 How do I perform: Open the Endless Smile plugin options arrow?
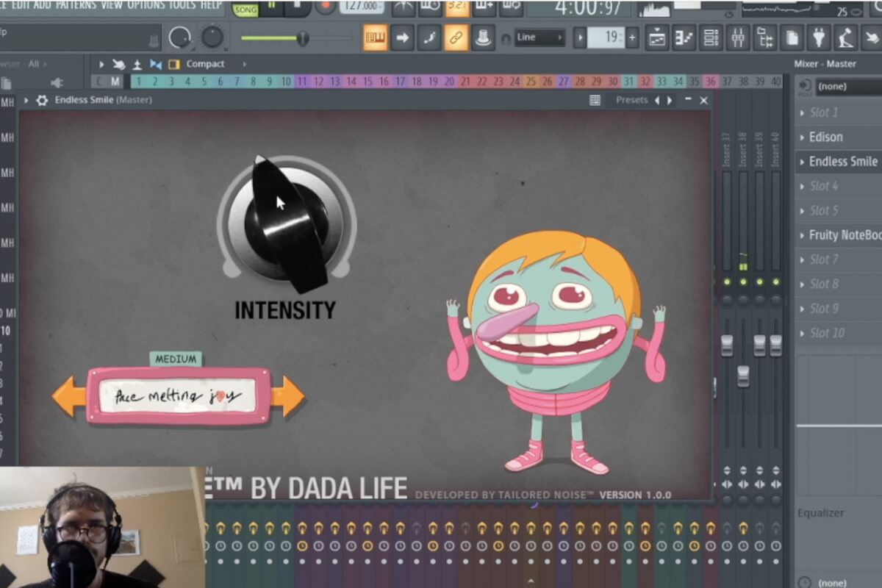pyautogui.click(x=26, y=100)
